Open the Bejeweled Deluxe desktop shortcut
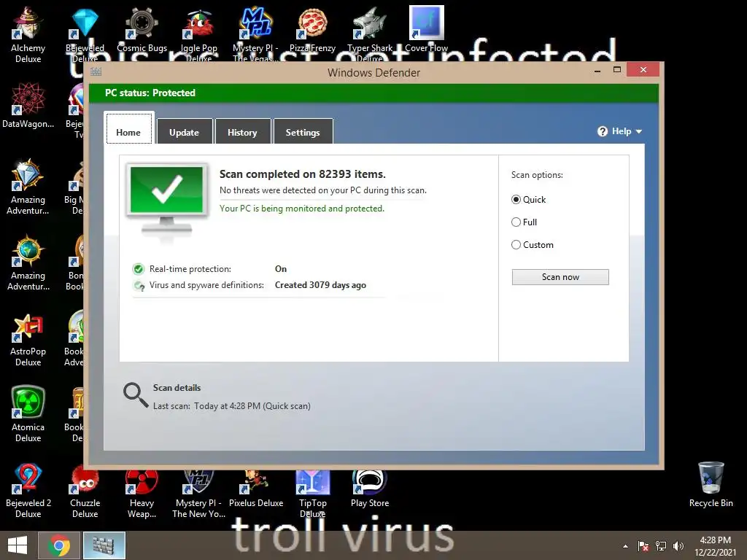This screenshot has height=560, width=747. (85, 34)
